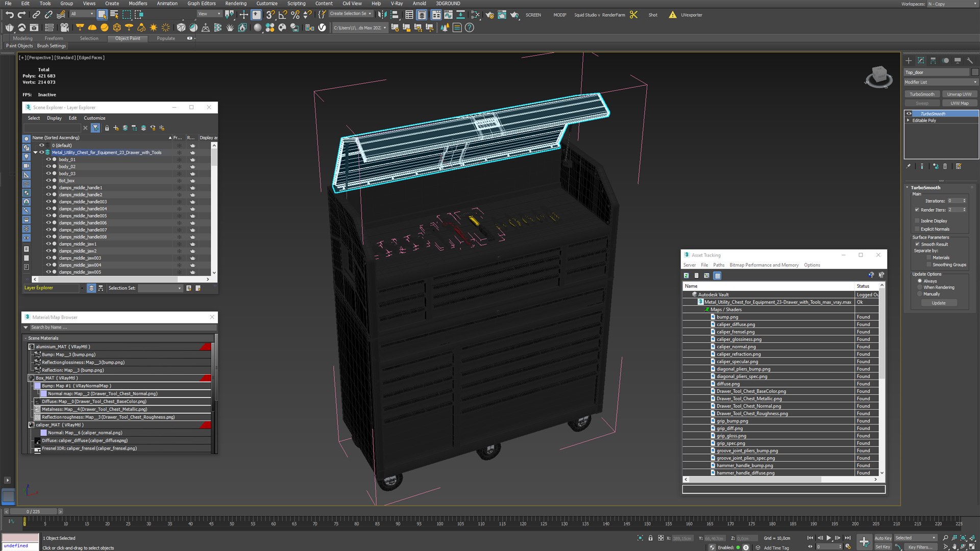This screenshot has width=980, height=551.
Task: Open the Utilities wrench panel
Action: (x=970, y=61)
